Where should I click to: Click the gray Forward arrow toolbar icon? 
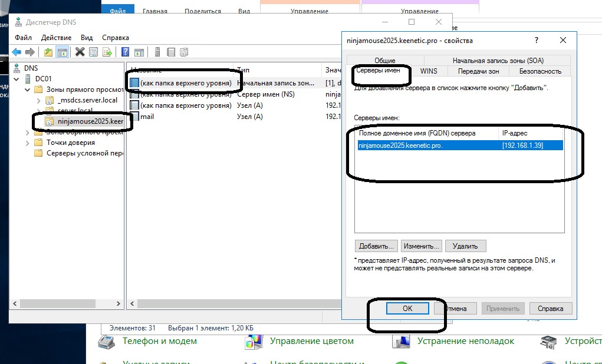[x=29, y=52]
